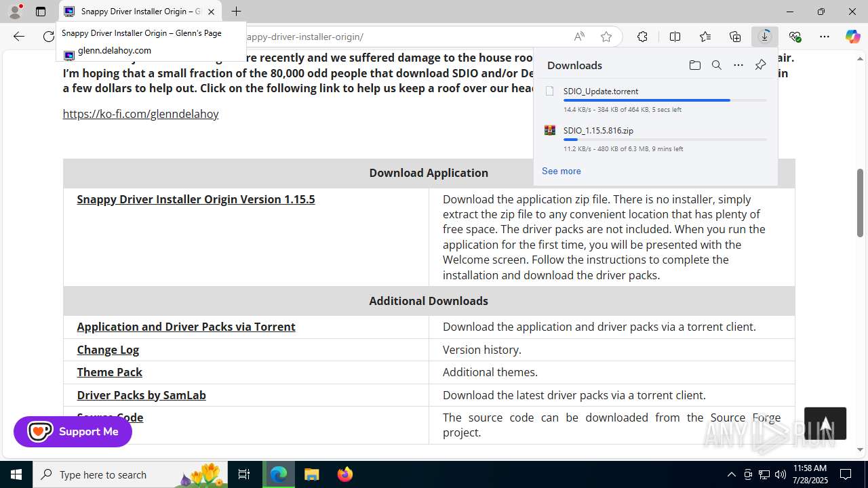Open the Edge profile icon
The width and height of the screenshot is (868, 488).
point(15,12)
